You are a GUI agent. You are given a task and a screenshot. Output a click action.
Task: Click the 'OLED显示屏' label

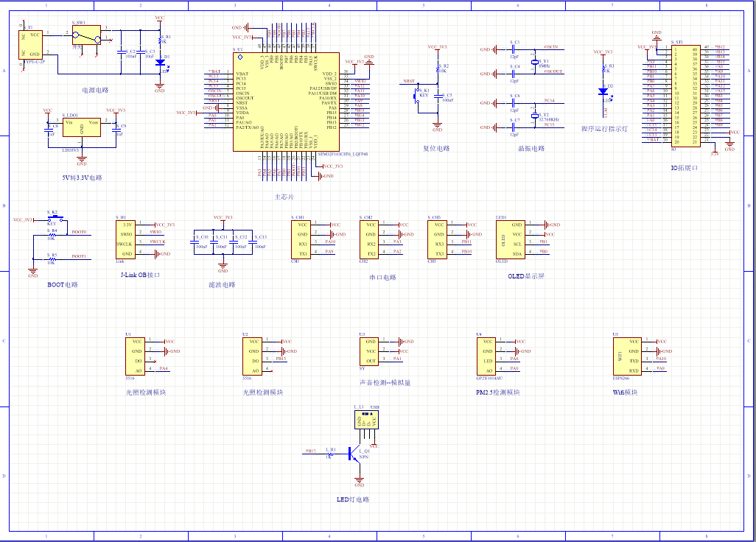pyautogui.click(x=526, y=277)
